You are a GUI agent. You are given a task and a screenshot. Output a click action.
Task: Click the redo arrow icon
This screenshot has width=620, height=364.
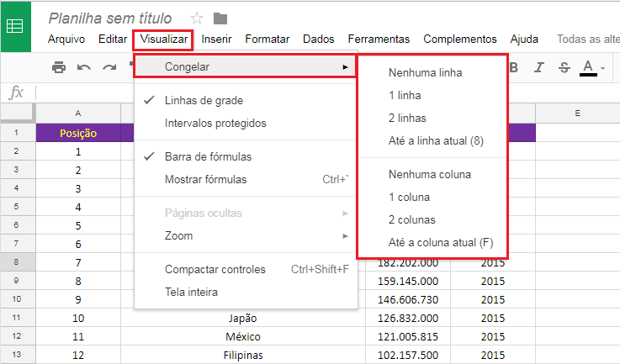pos(109,67)
